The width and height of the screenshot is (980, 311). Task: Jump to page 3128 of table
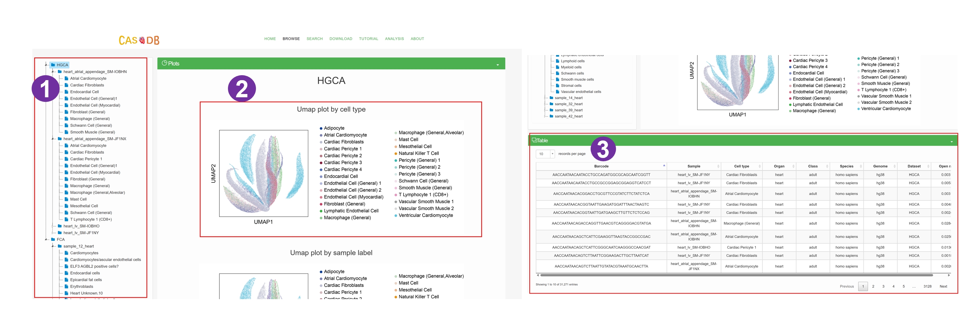(x=927, y=286)
